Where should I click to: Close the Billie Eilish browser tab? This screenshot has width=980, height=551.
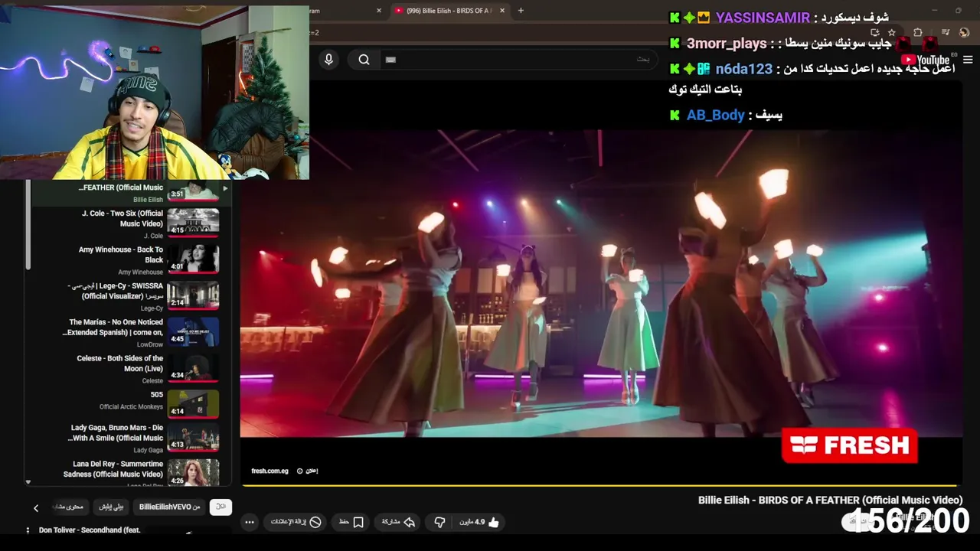pos(501,11)
